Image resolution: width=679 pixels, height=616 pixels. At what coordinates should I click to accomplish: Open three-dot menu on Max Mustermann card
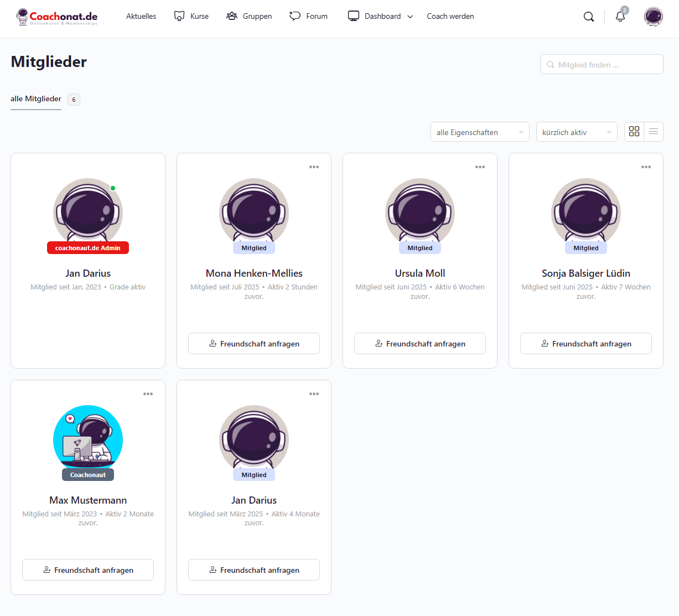(148, 394)
